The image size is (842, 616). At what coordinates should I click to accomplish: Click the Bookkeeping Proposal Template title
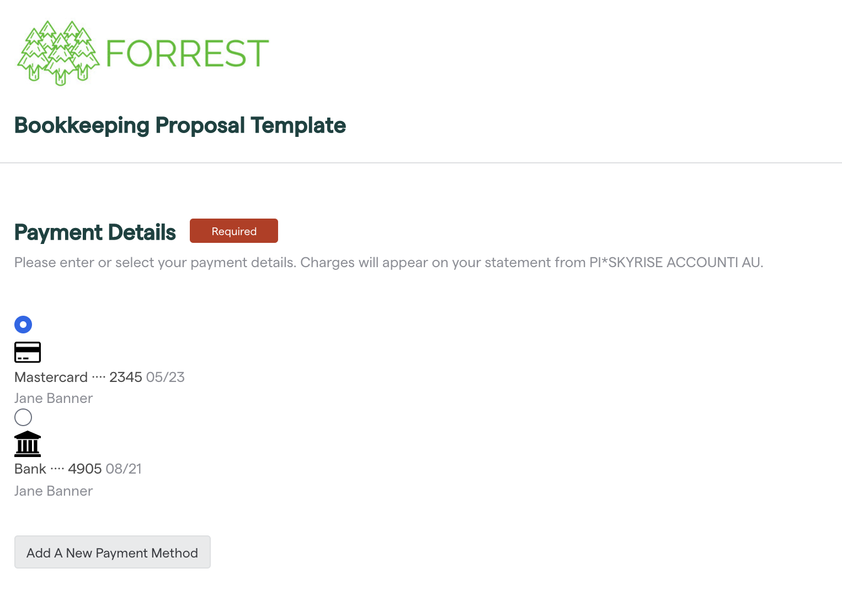click(x=180, y=126)
